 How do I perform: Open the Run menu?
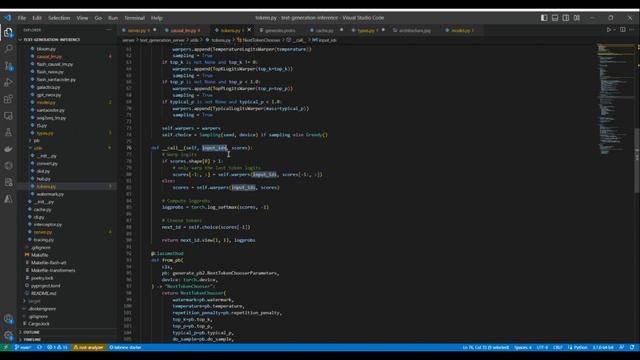(113, 18)
